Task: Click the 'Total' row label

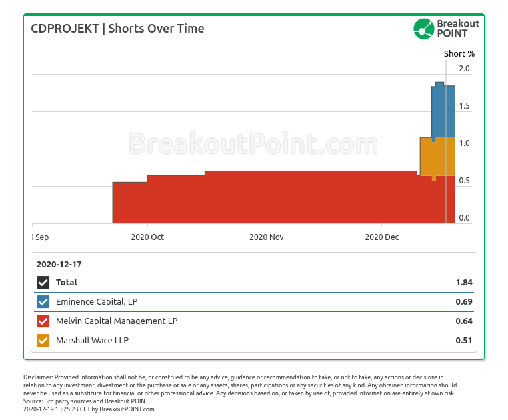Action: coord(67,282)
